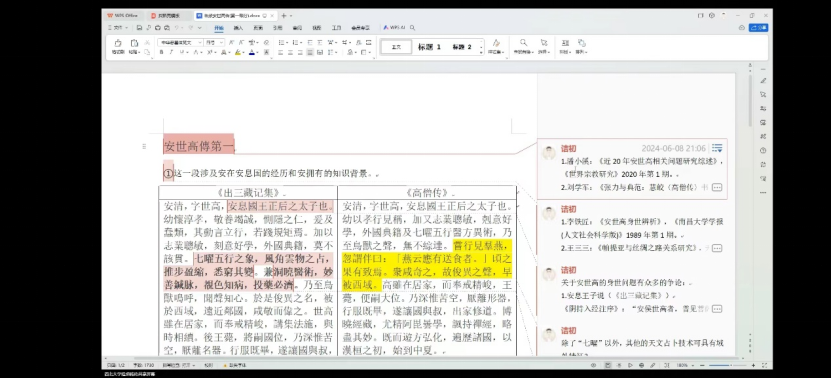Click the 安世高傳第一 heading text

(x=198, y=146)
